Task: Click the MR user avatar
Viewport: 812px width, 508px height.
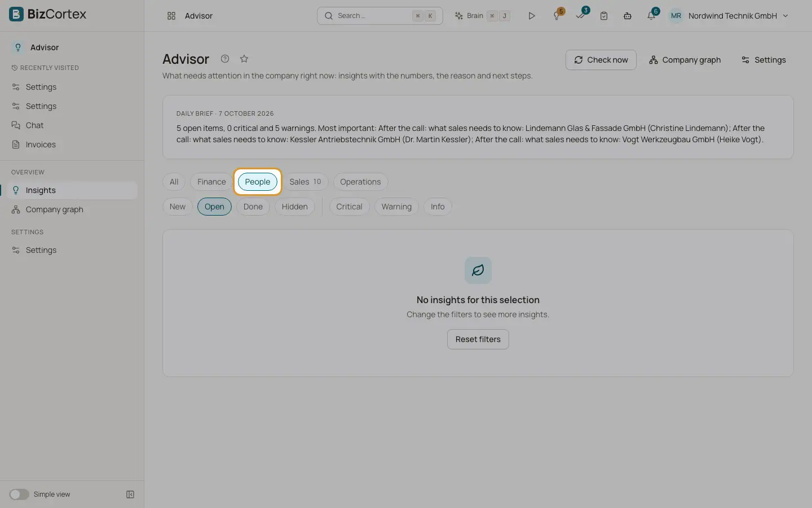Action: tap(676, 16)
